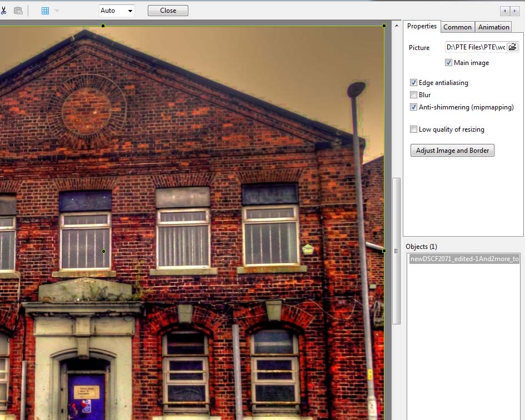Toggle Anti-shimmering (mipmapping) checkbox

[x=413, y=107]
